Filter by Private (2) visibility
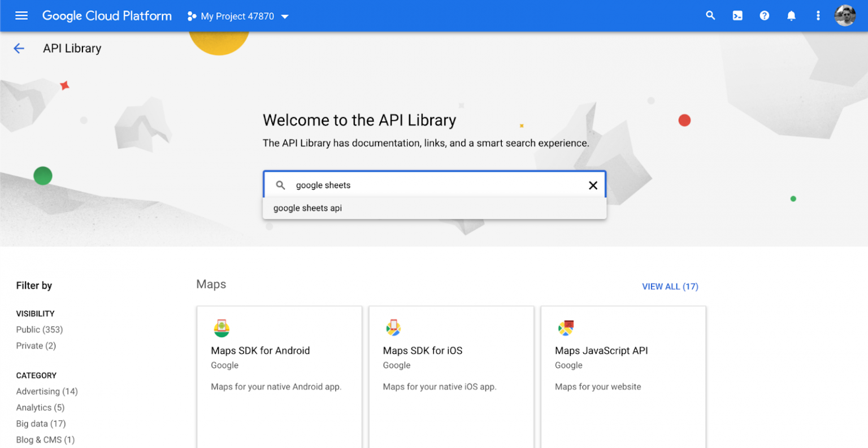This screenshot has height=448, width=868. click(x=36, y=346)
